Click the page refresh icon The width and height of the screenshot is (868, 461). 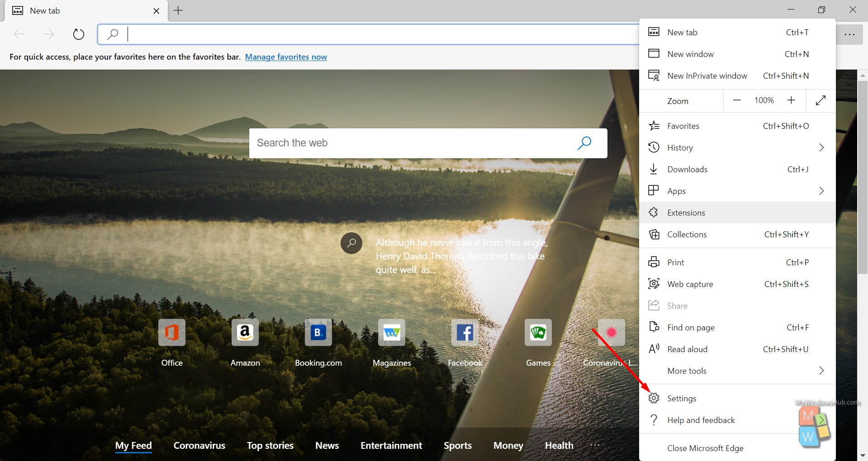(79, 34)
